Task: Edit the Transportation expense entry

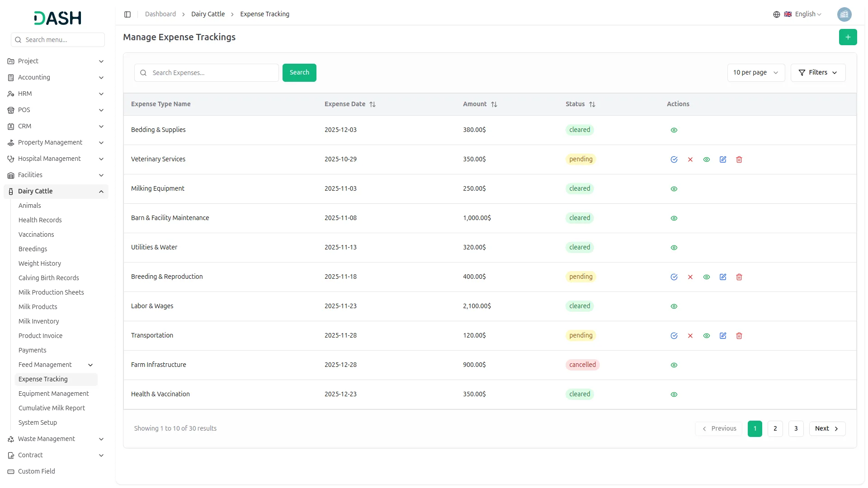Action: [722, 336]
